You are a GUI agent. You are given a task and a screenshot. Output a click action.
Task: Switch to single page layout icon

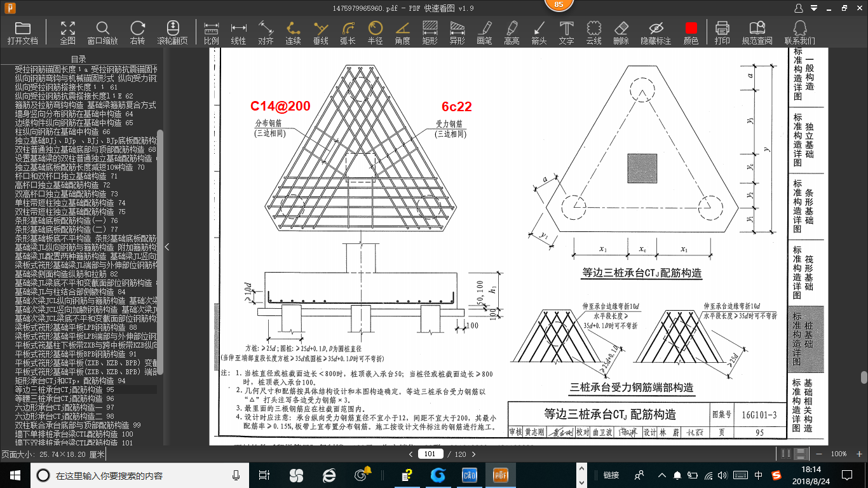pyautogui.click(x=785, y=454)
